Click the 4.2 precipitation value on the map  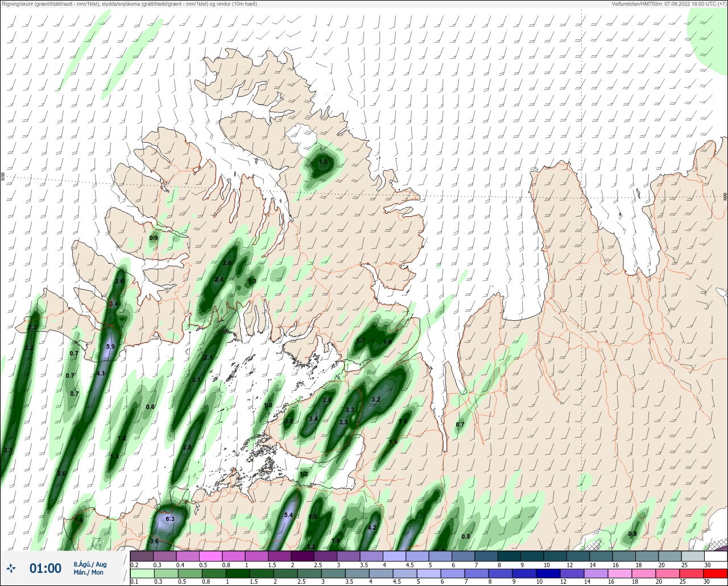pyautogui.click(x=373, y=527)
